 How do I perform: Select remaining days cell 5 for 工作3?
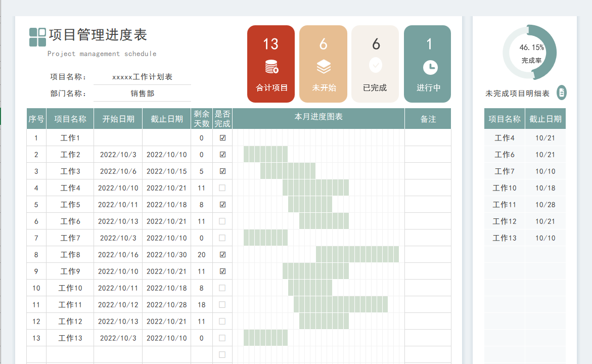(202, 171)
